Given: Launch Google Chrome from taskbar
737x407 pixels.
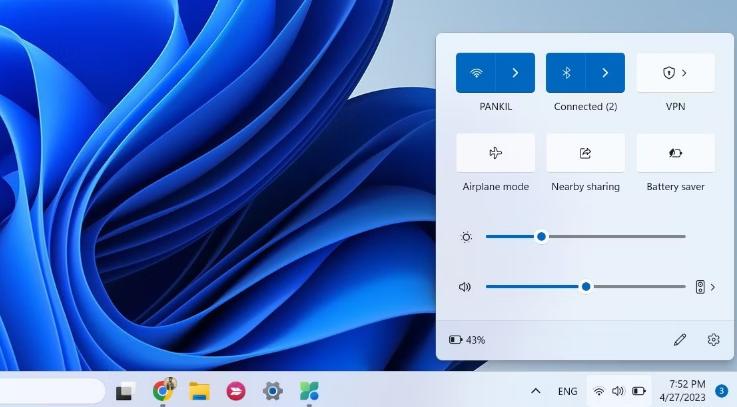Looking at the screenshot, I should pos(163,390).
